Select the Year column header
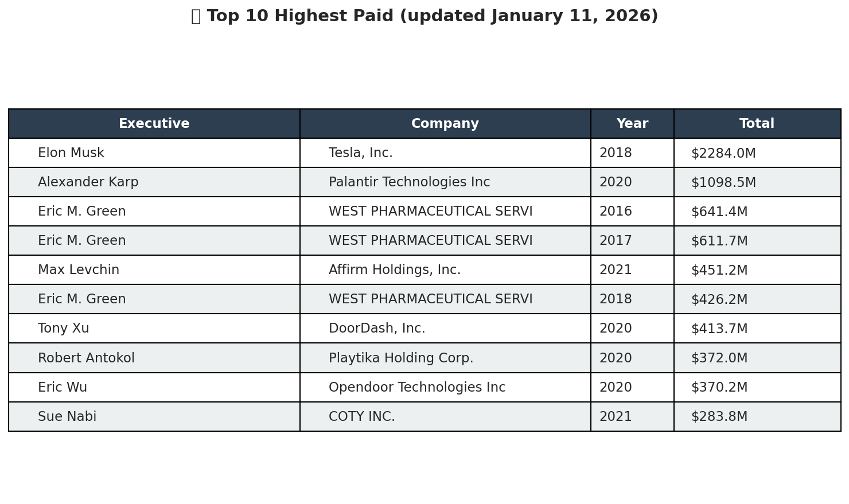Viewport: 849px width, 504px height. click(632, 124)
